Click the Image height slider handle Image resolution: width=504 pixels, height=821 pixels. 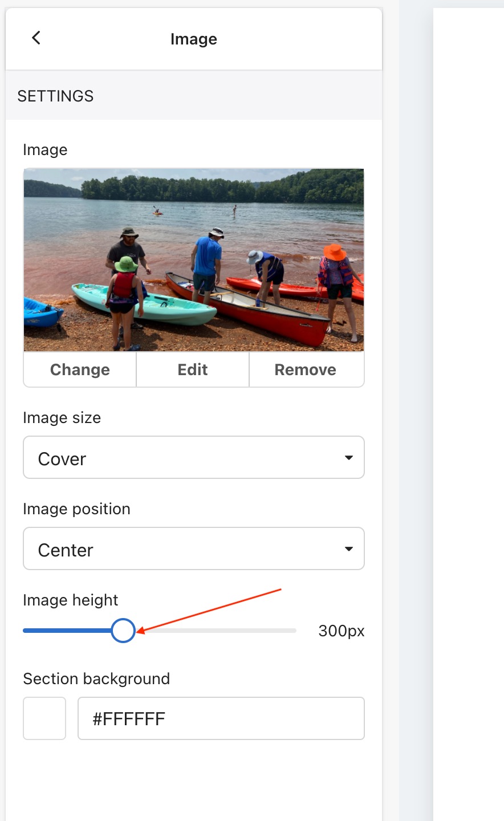[123, 631]
